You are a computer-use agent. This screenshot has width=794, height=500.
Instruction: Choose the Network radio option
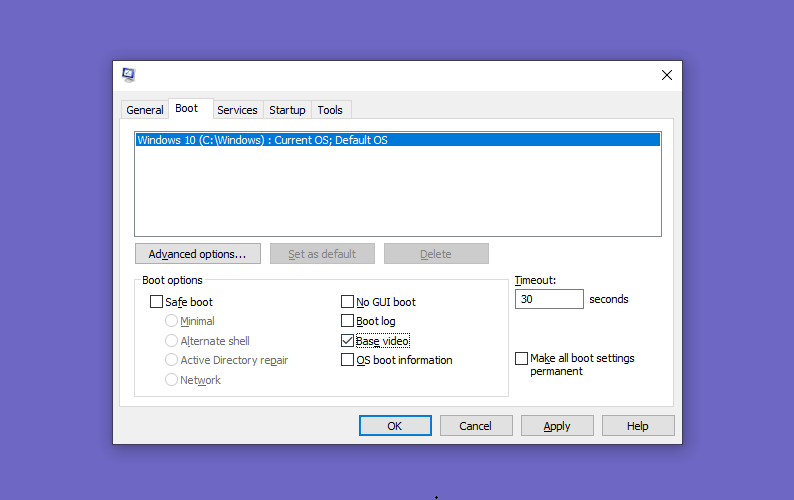[x=171, y=379]
